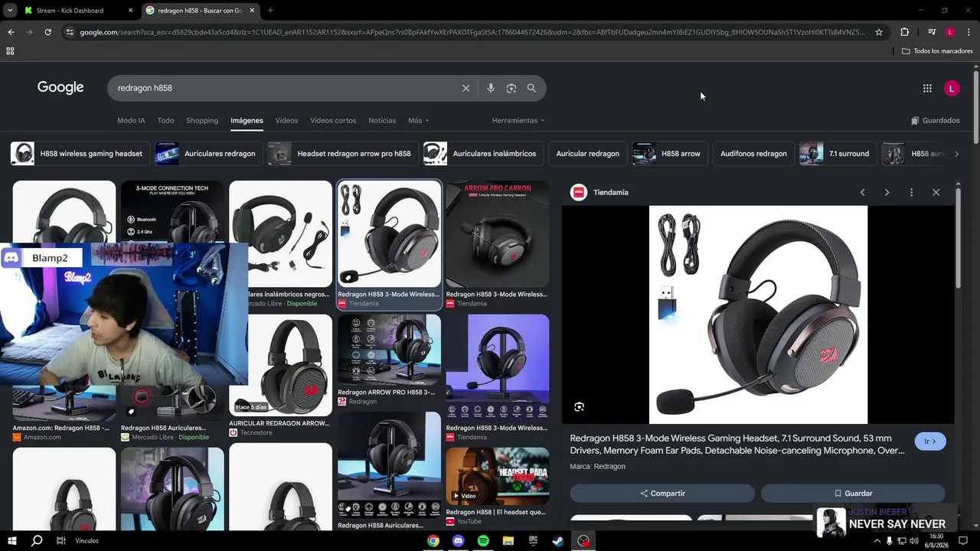Open the Chrome extensions menu
The image size is (980, 551).
[904, 32]
